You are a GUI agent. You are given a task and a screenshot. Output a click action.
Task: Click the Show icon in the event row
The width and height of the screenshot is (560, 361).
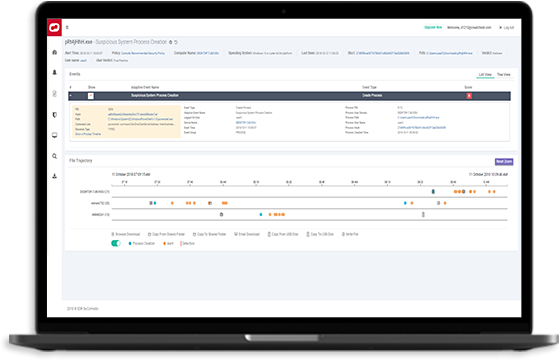point(91,96)
